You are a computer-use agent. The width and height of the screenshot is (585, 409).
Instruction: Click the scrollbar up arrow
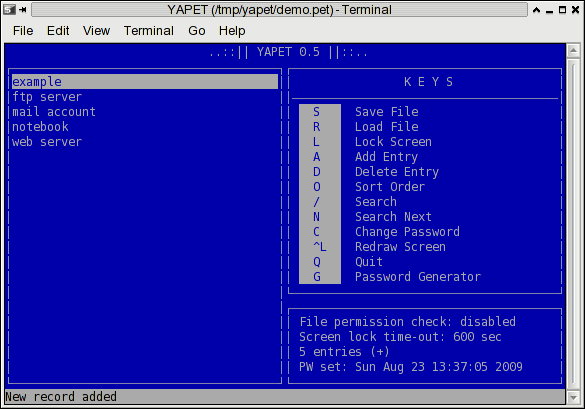pyautogui.click(x=573, y=50)
